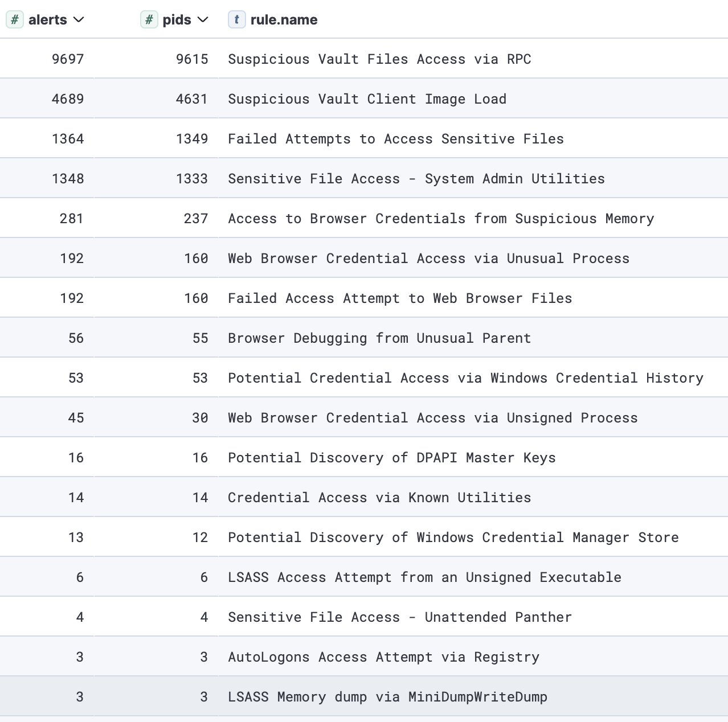The image size is (728, 722).
Task: Click alerts value 13
Action: [76, 538]
